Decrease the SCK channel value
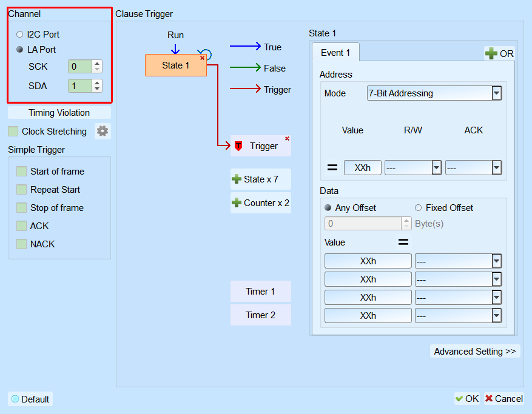 click(x=97, y=70)
